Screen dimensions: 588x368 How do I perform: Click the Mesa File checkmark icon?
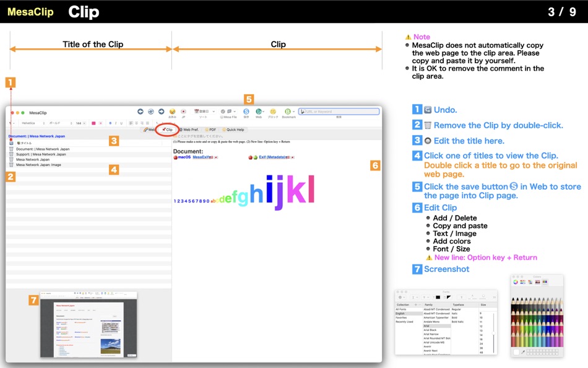223,112
